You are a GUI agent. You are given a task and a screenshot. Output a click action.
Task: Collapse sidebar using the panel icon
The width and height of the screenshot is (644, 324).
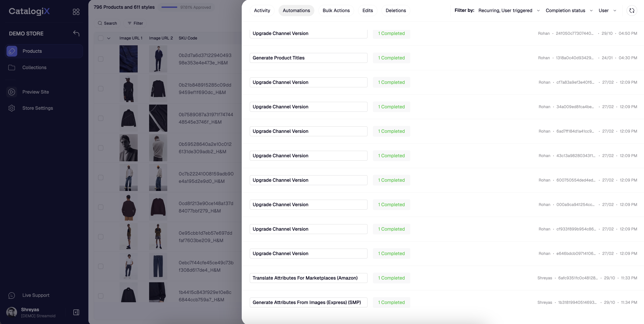click(x=76, y=312)
